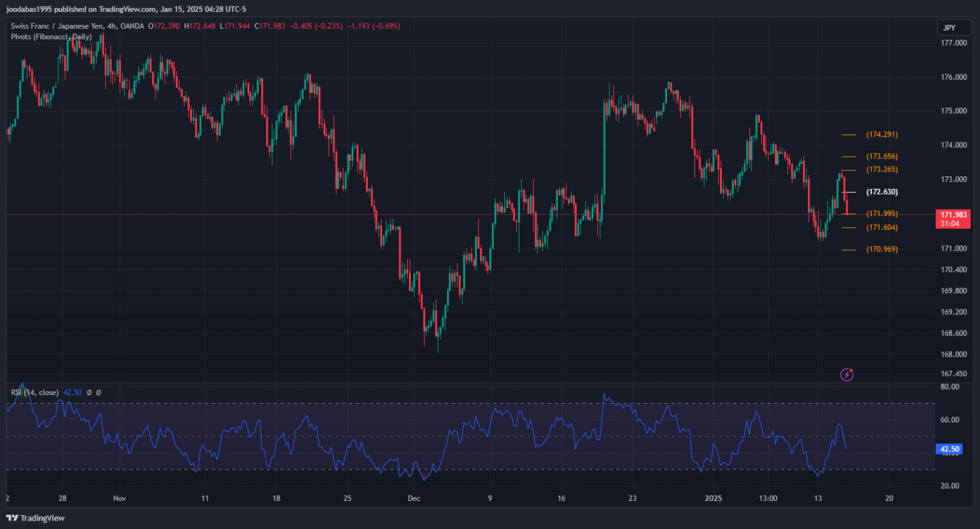980x529 pixels.
Task: Click 173.000 on the price axis
Action: point(953,180)
